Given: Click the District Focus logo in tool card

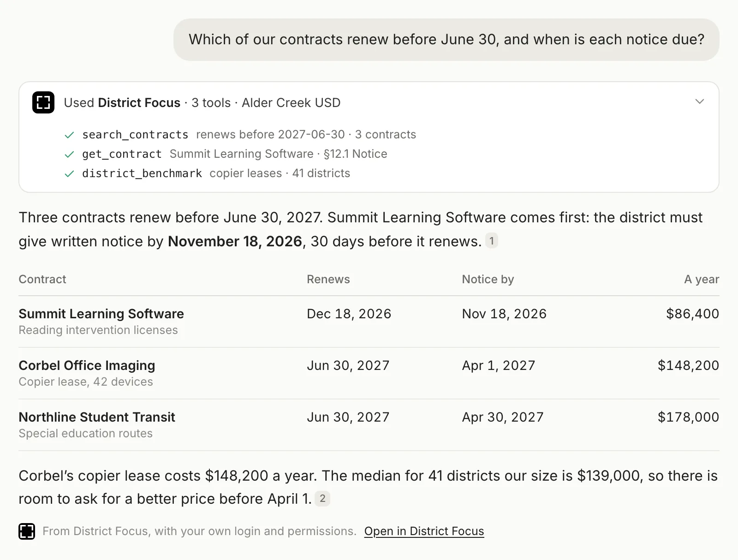Looking at the screenshot, I should [x=43, y=102].
